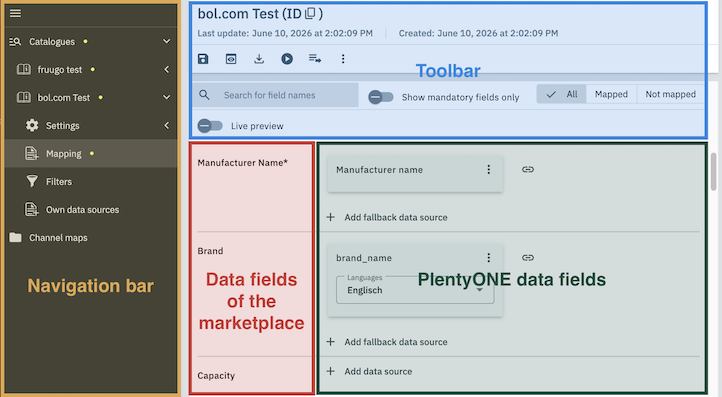Image resolution: width=722 pixels, height=397 pixels.
Task: Select the All filter tab
Action: click(561, 94)
